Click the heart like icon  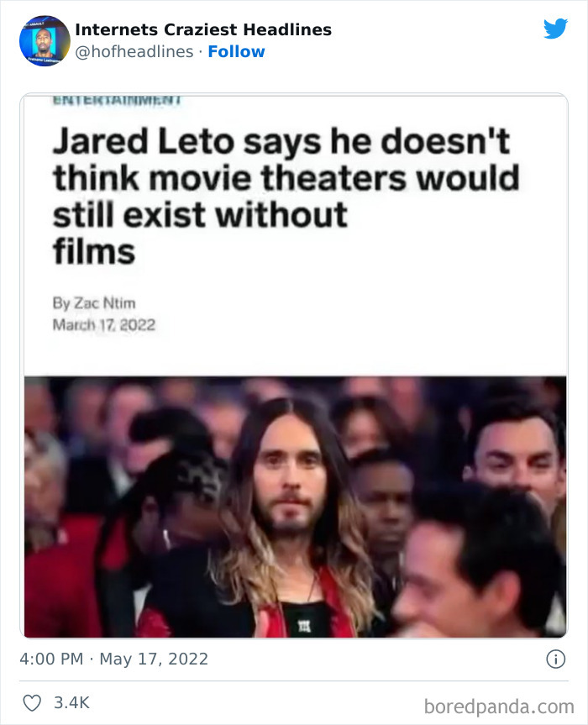click(x=32, y=703)
